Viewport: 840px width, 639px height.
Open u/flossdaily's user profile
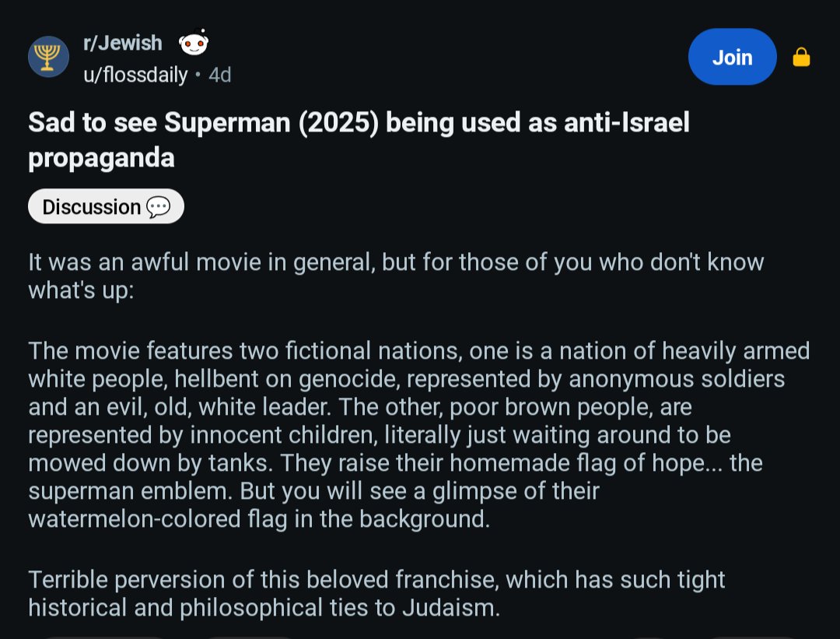[135, 75]
